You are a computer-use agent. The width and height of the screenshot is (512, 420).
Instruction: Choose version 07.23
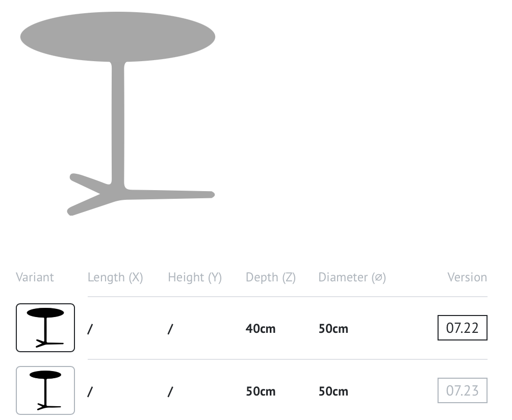point(463,390)
